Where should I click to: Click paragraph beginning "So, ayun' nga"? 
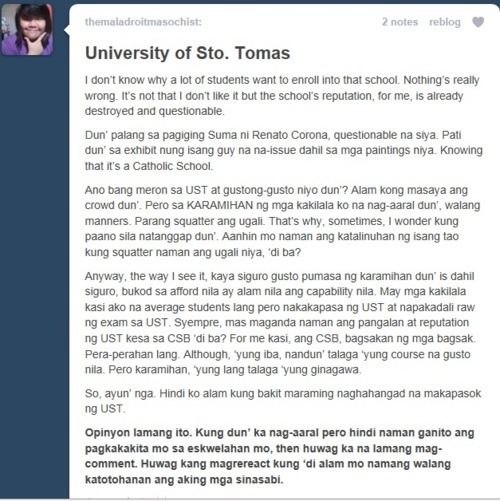tap(283, 401)
